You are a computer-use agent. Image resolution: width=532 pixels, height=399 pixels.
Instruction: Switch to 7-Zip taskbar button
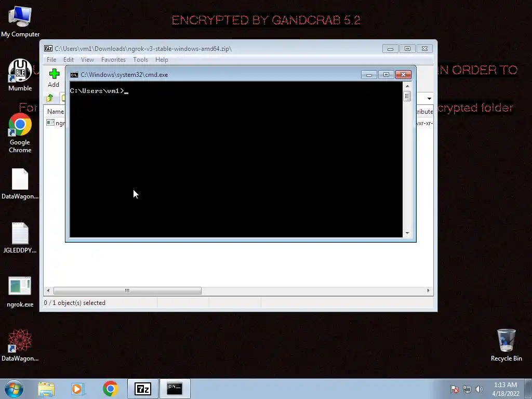point(143,389)
